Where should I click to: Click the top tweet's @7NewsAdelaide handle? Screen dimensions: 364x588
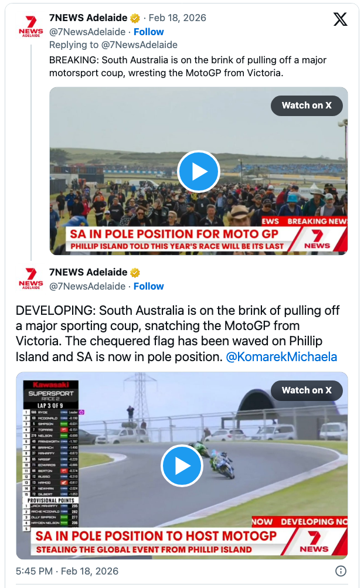[x=87, y=32]
